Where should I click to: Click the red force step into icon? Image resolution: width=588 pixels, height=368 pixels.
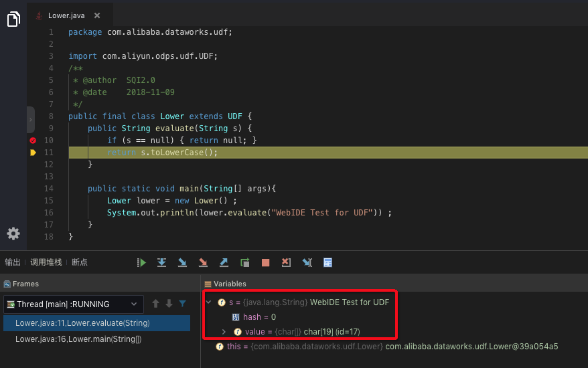(203, 263)
